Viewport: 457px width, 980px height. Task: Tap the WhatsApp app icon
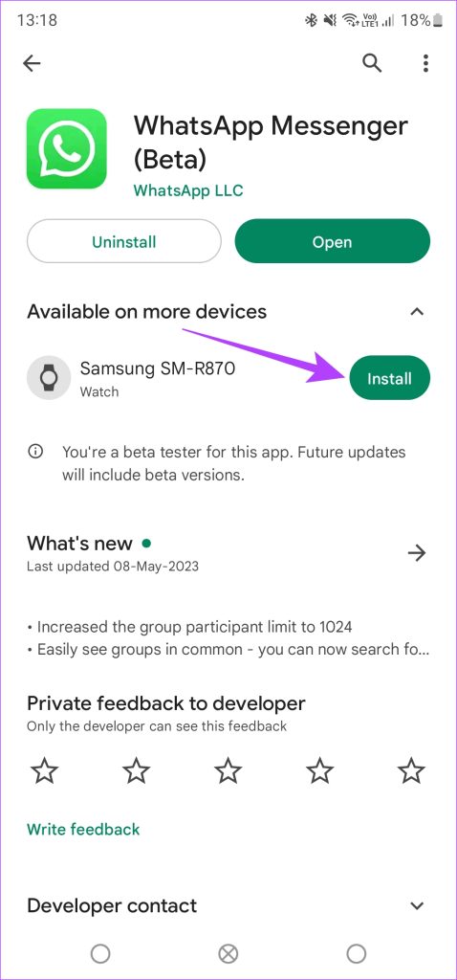point(66,148)
